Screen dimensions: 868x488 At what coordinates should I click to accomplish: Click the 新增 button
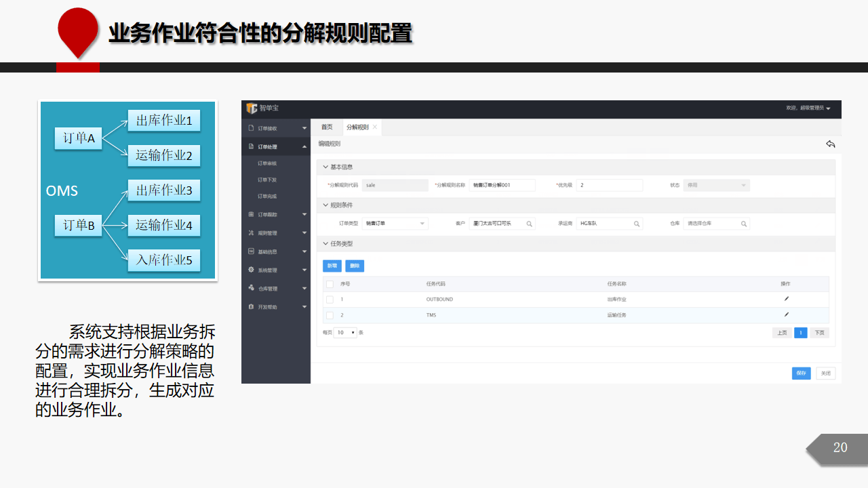332,266
